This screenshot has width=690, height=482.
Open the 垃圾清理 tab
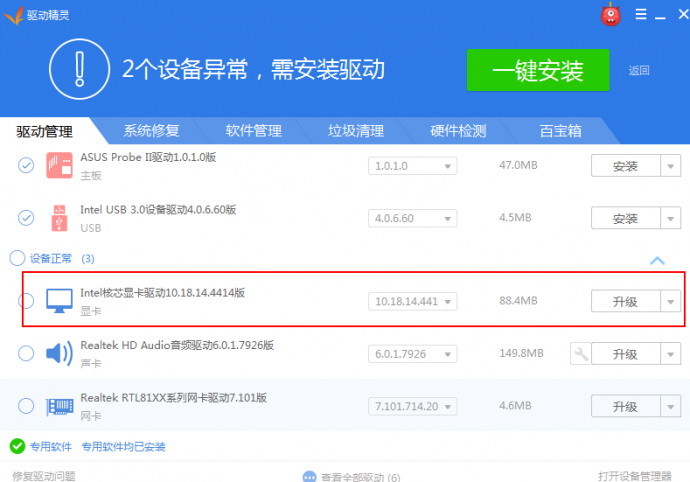[355, 131]
